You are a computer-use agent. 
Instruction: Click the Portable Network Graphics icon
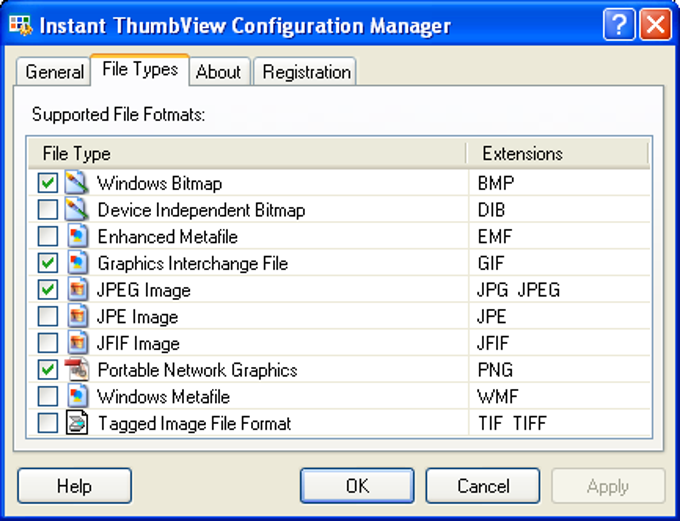click(77, 370)
